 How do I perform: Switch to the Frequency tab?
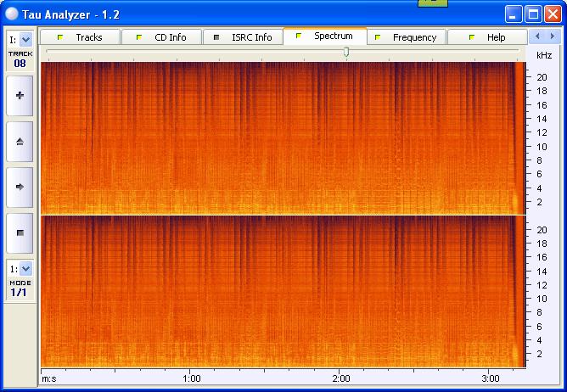[406, 37]
